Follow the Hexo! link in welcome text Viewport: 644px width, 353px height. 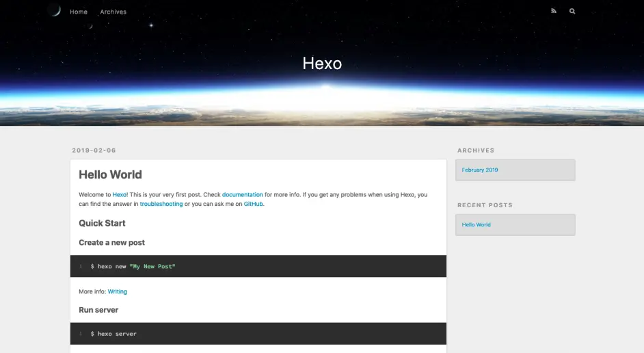click(x=120, y=195)
